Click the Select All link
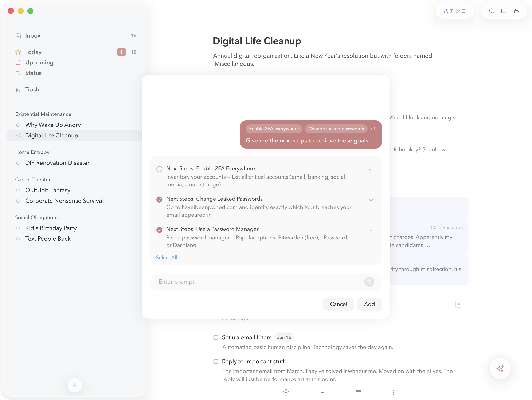 [x=166, y=257]
